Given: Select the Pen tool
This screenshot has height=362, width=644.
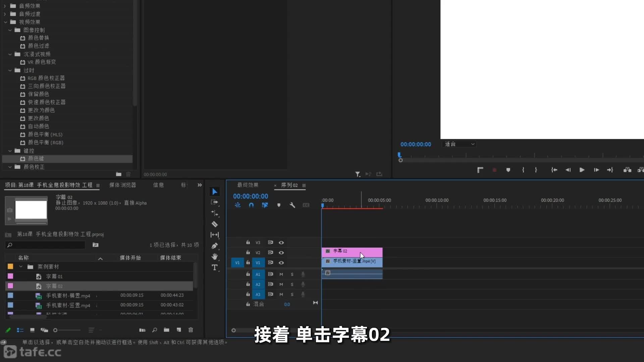Looking at the screenshot, I should (x=215, y=246).
